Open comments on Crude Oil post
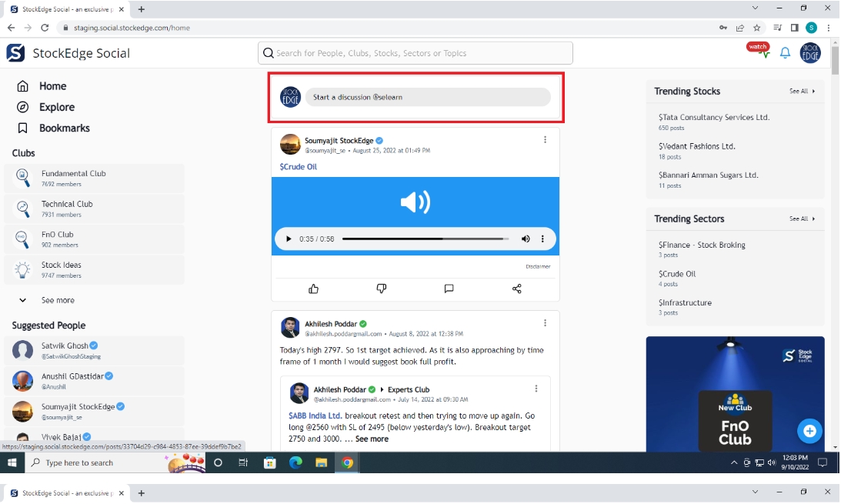Screen dimensions: 841x504 coord(449,289)
